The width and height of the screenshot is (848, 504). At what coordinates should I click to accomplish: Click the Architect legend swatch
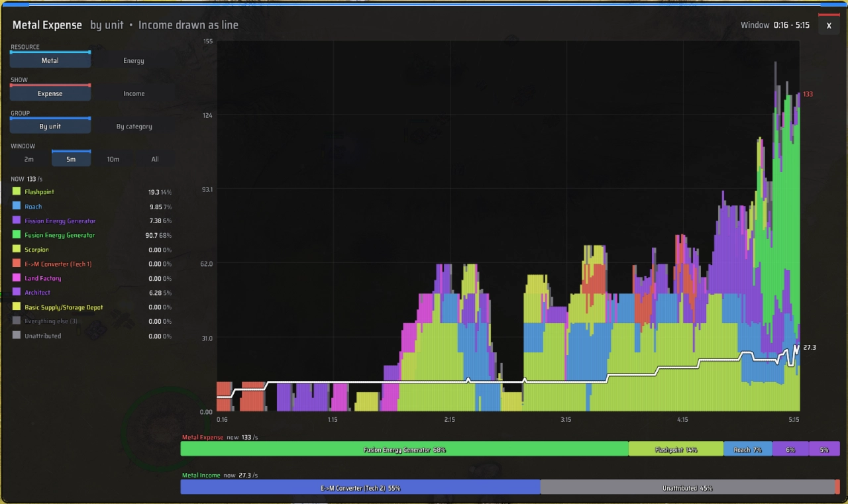[x=17, y=293]
